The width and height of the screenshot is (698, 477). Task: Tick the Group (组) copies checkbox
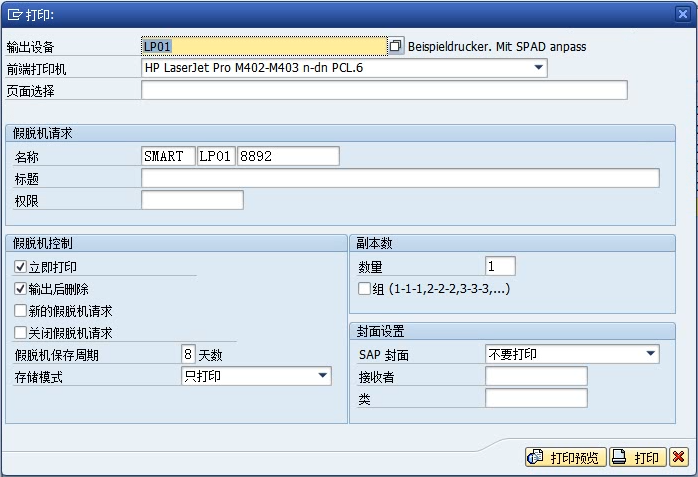365,289
